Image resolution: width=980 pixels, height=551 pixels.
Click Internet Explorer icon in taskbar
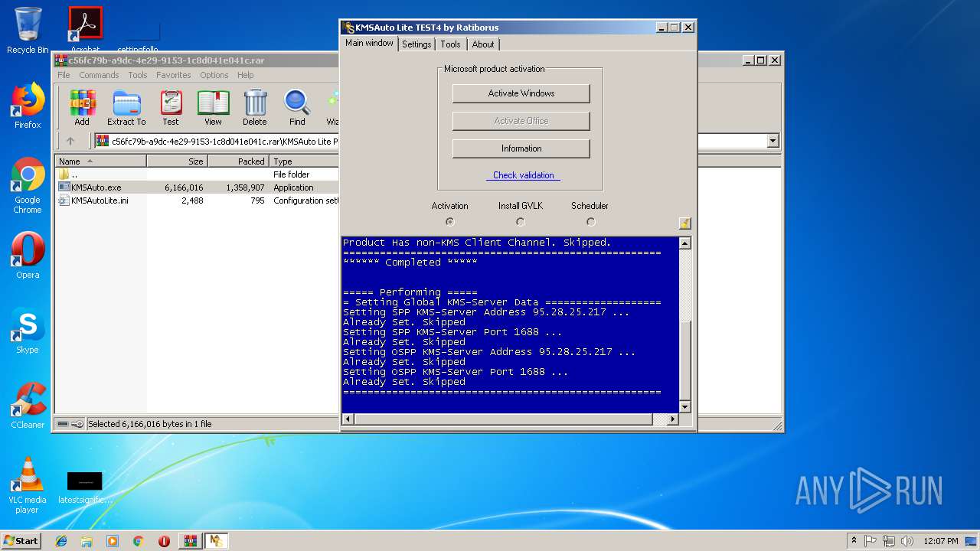pos(61,541)
